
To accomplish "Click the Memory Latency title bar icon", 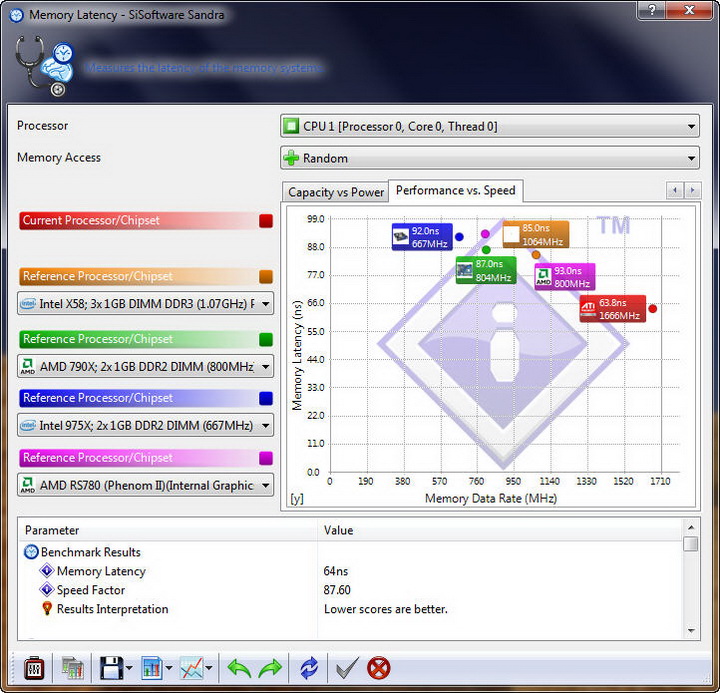I will [x=17, y=15].
